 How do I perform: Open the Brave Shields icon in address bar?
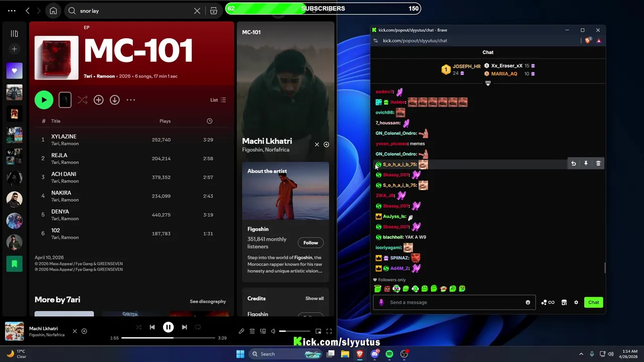click(588, 41)
